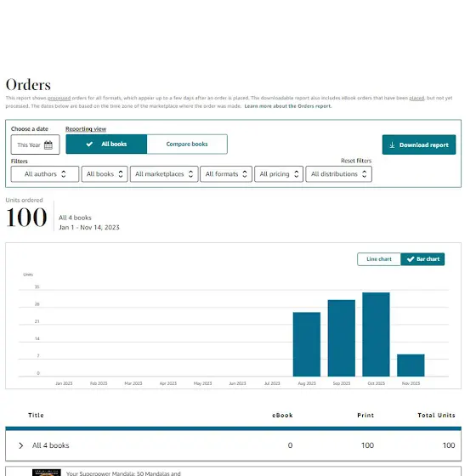Select the Bar chart view
The height and width of the screenshot is (476, 476).
pyautogui.click(x=422, y=259)
